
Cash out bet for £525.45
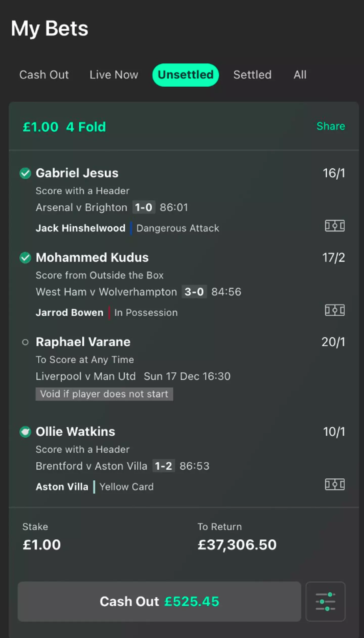point(159,601)
